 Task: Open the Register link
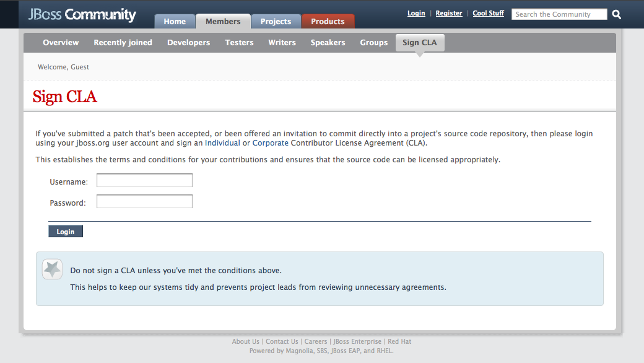coord(449,13)
